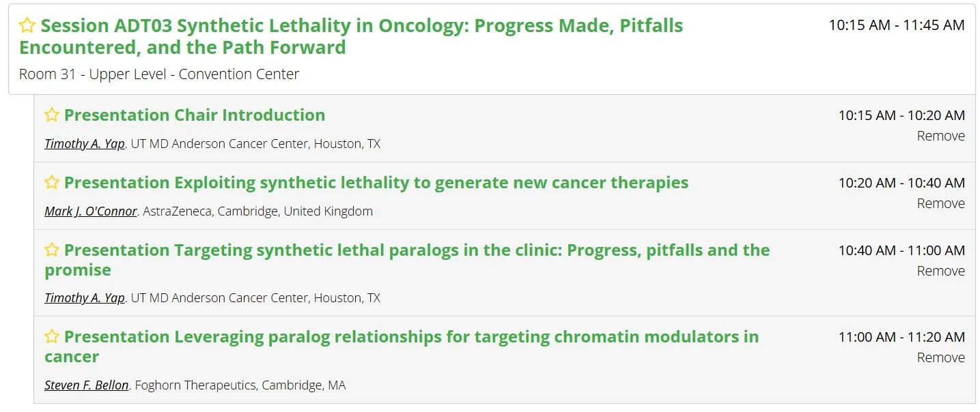This screenshot has width=980, height=412.
Task: View Timothy A. Yap under Targeting paralogs talk
Action: tap(85, 298)
